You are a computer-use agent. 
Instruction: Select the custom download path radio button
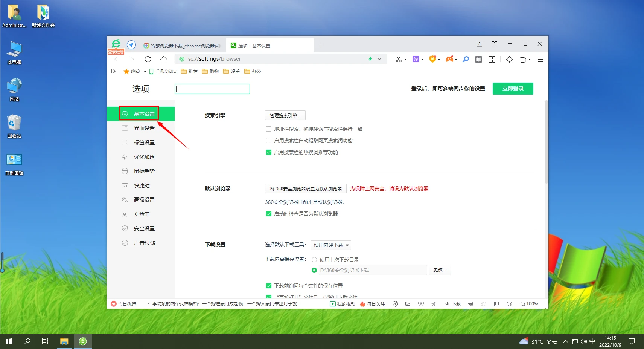314,270
